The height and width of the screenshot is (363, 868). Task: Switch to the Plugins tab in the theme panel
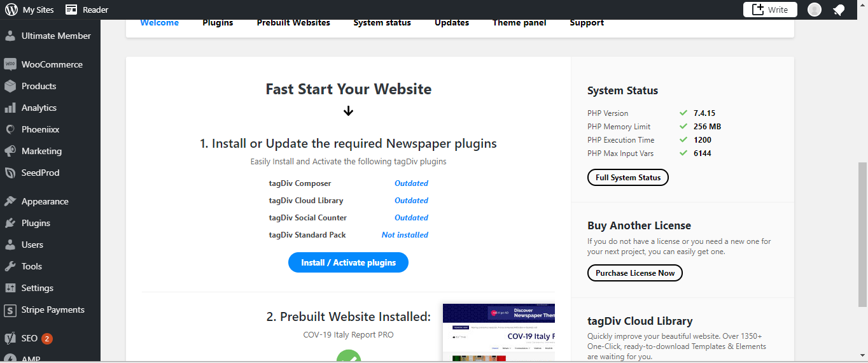(x=218, y=23)
